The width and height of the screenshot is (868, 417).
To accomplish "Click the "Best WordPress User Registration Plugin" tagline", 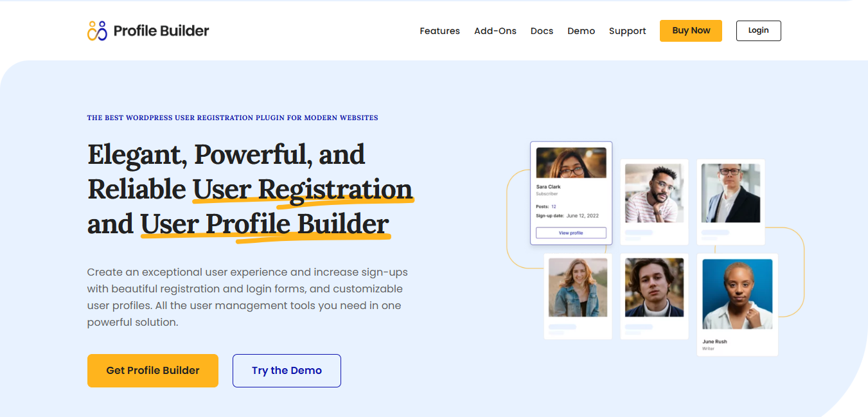I will [233, 118].
